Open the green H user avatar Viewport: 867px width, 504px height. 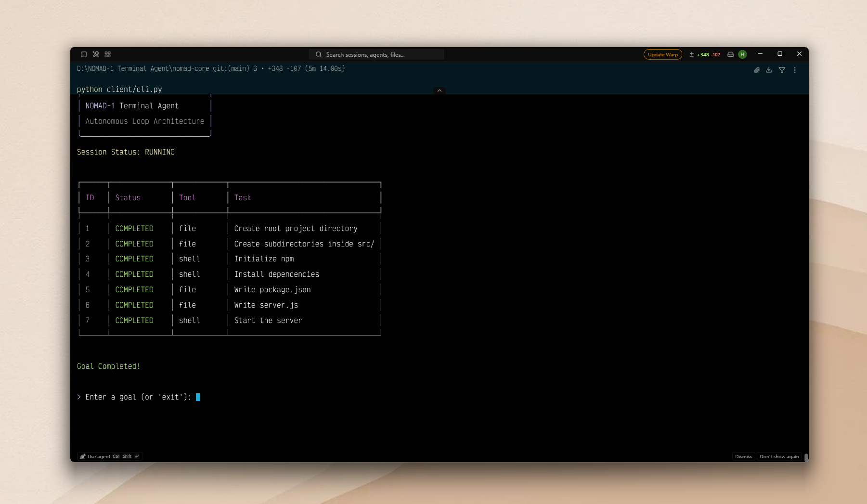click(742, 54)
